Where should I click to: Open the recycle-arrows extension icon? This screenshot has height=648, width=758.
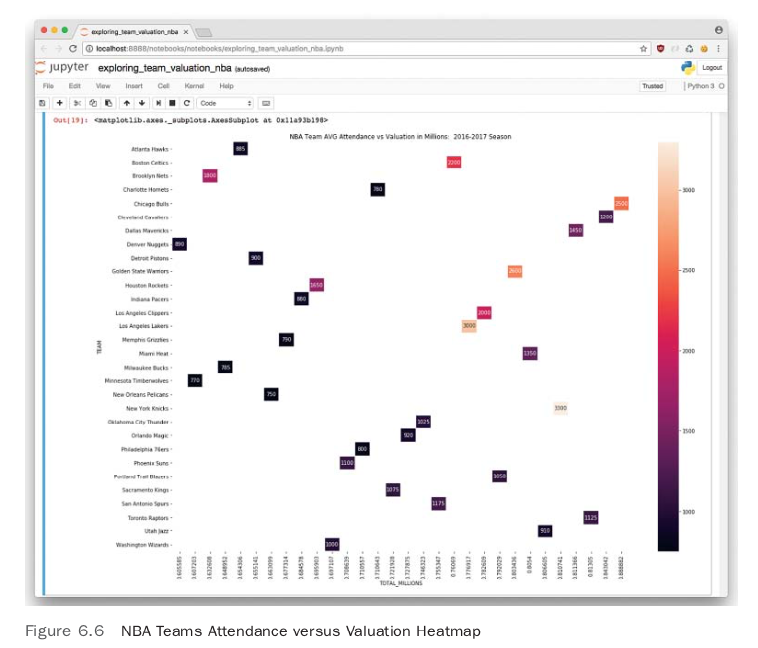[689, 48]
